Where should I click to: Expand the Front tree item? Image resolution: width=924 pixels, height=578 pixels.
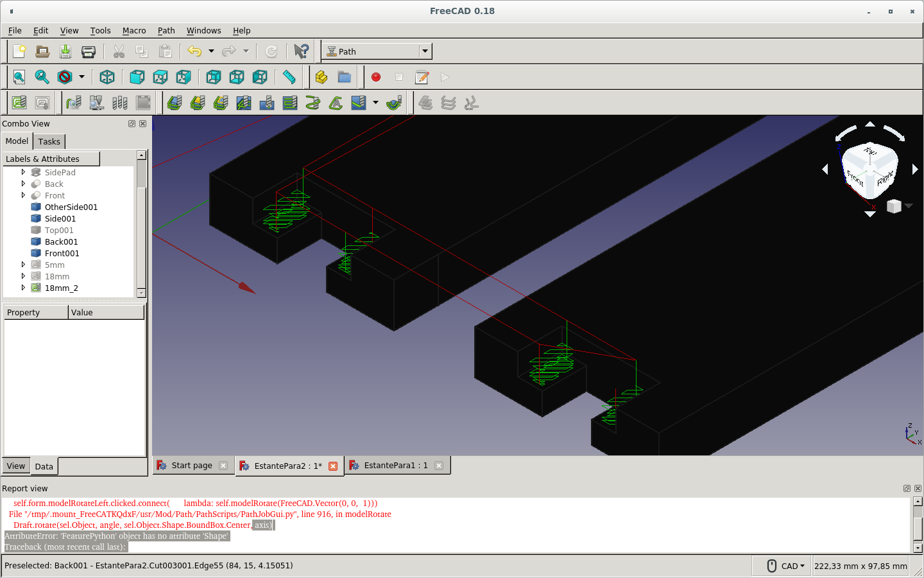click(x=23, y=195)
